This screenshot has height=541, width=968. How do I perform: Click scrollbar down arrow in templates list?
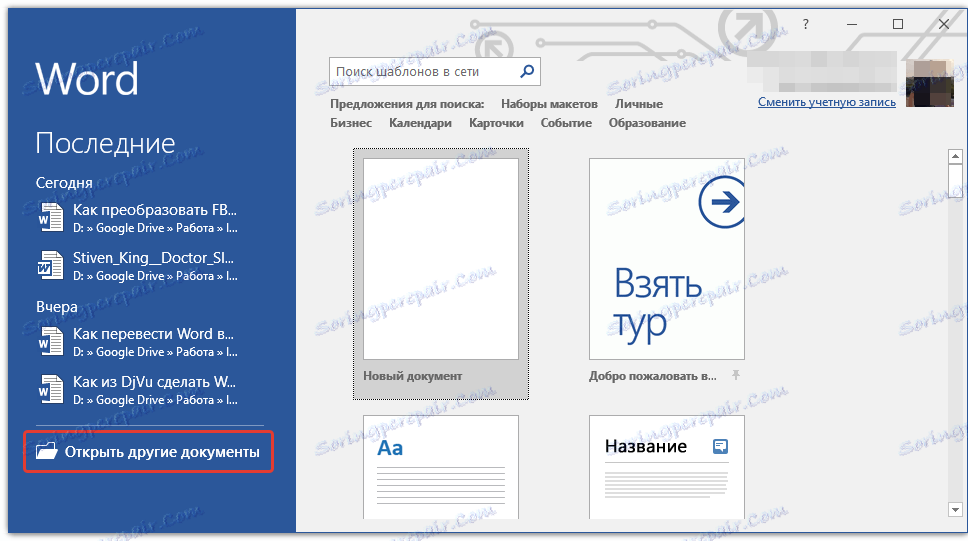click(955, 510)
